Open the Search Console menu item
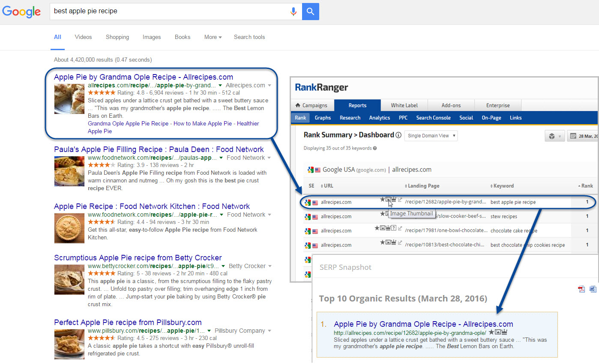This screenshot has width=599, height=364. [433, 118]
